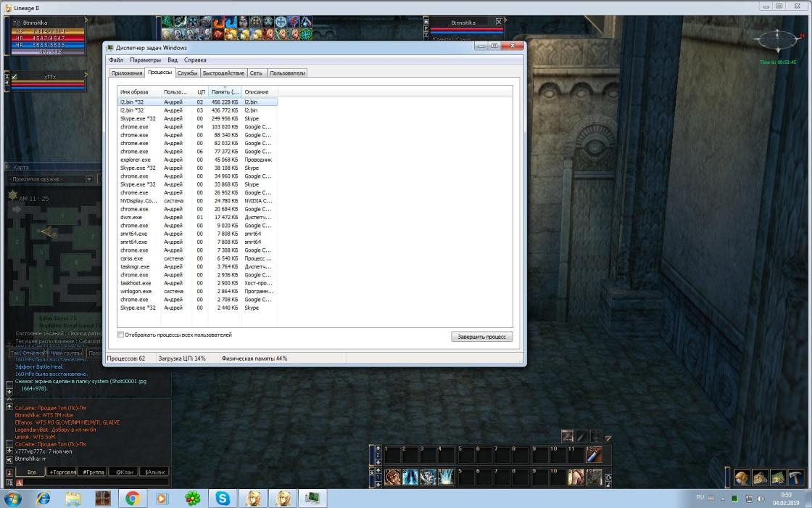Open Internet Explorer from the taskbar
This screenshot has height=508, width=812.
coord(43,499)
